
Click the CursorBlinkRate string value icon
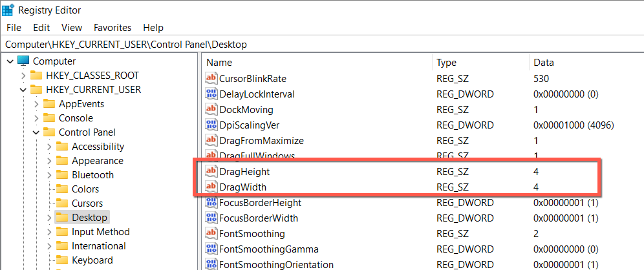tap(211, 79)
